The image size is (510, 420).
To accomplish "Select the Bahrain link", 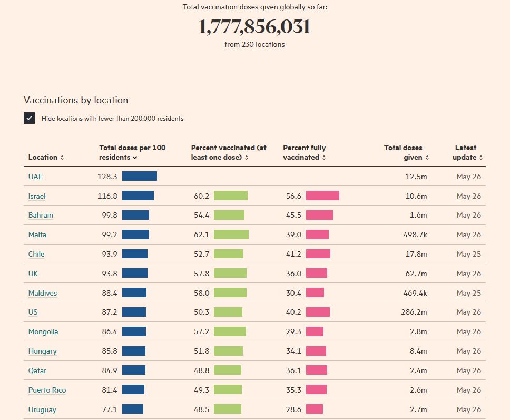I will tap(41, 216).
